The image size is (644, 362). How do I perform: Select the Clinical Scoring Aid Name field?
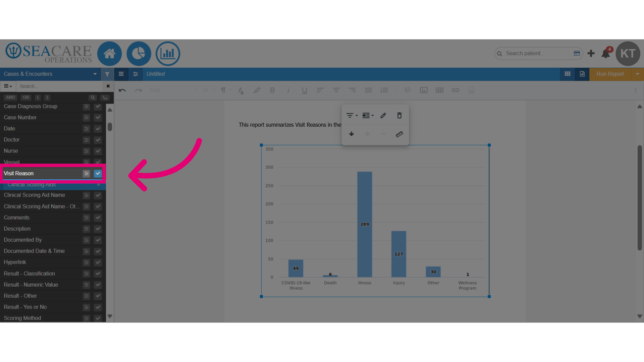pyautogui.click(x=34, y=195)
